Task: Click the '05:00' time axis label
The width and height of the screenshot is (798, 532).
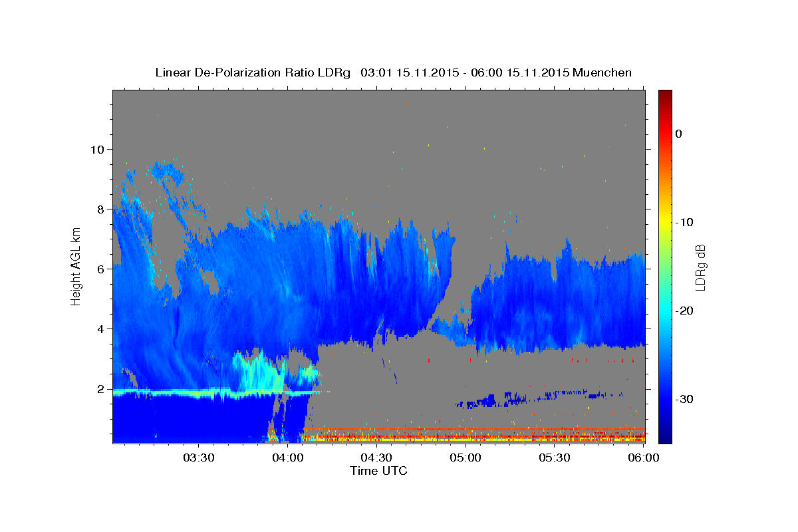Action: click(x=465, y=458)
